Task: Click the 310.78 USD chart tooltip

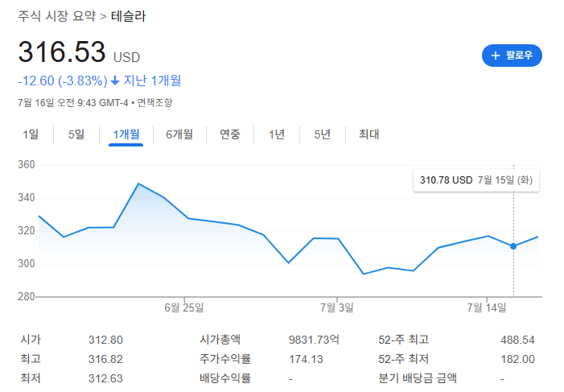Action: click(476, 180)
